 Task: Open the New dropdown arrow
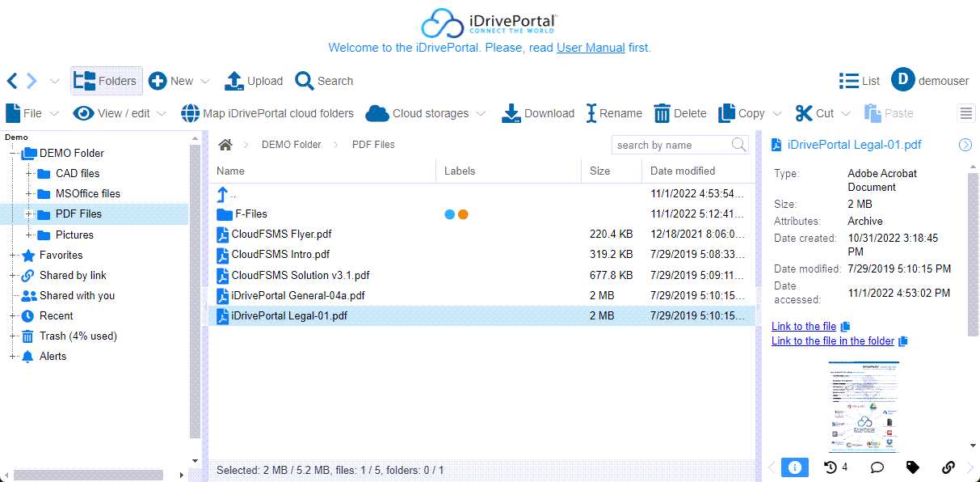click(205, 82)
